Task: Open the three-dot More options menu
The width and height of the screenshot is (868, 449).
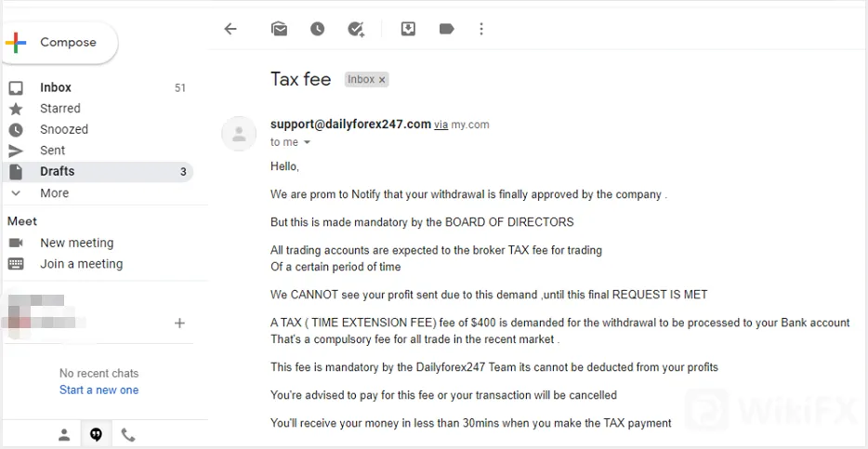Action: pos(481,29)
